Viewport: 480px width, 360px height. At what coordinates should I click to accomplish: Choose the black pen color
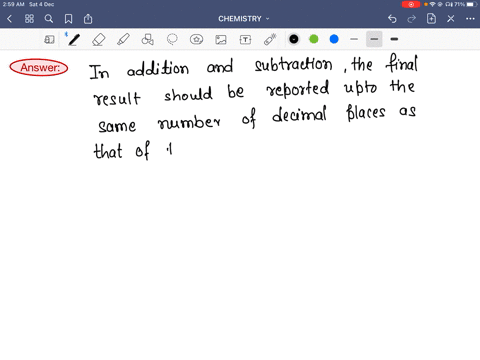[x=294, y=39]
